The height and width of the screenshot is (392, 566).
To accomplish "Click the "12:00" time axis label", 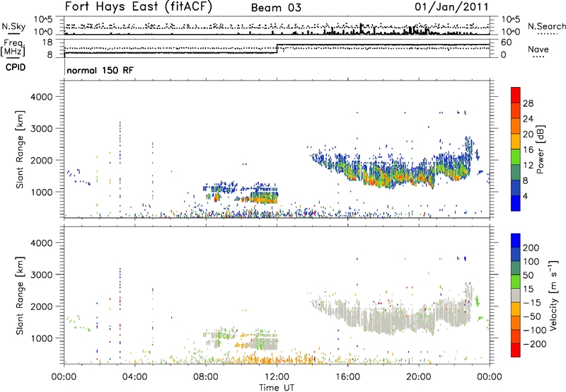I will [x=277, y=377].
